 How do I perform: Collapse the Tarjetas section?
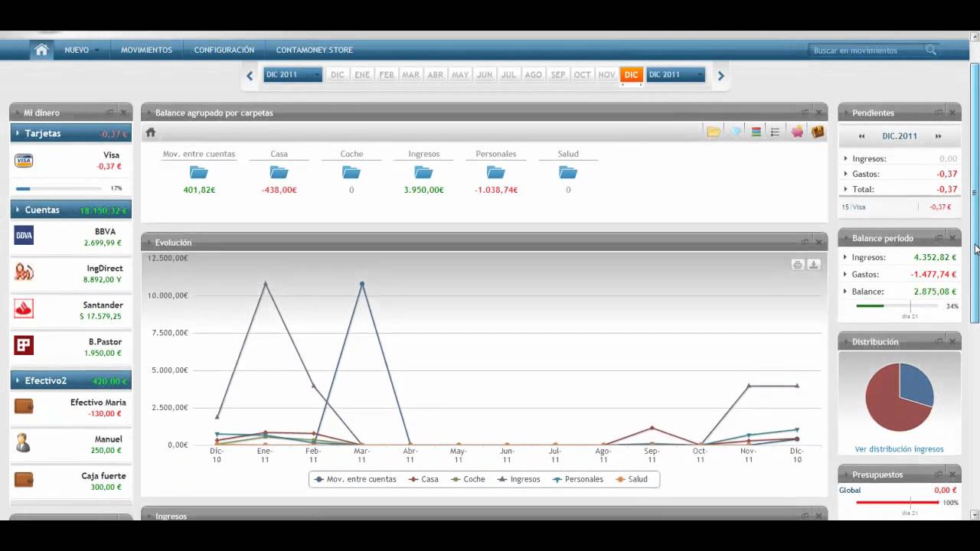(18, 133)
